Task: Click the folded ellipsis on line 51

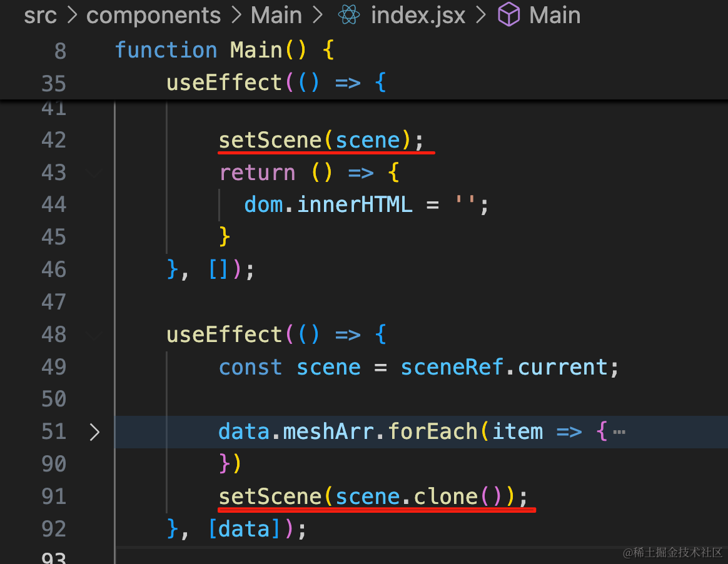Action: pyautogui.click(x=619, y=432)
